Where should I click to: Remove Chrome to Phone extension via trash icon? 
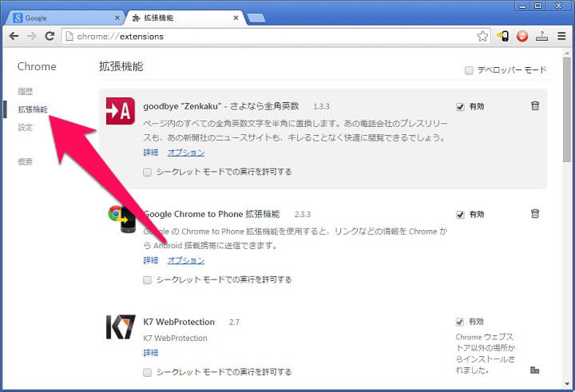[x=535, y=213]
